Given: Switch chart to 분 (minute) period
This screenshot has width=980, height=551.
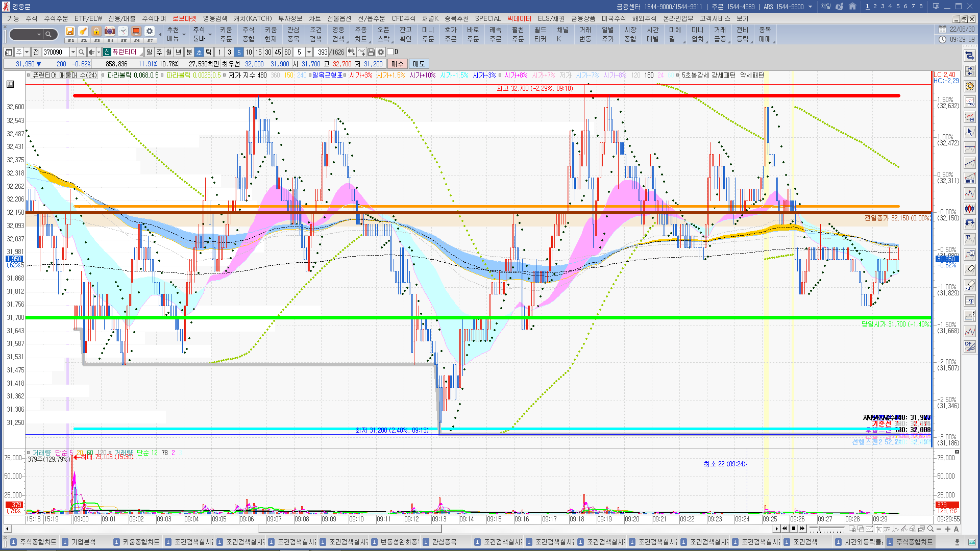Looking at the screenshot, I should 189,52.
